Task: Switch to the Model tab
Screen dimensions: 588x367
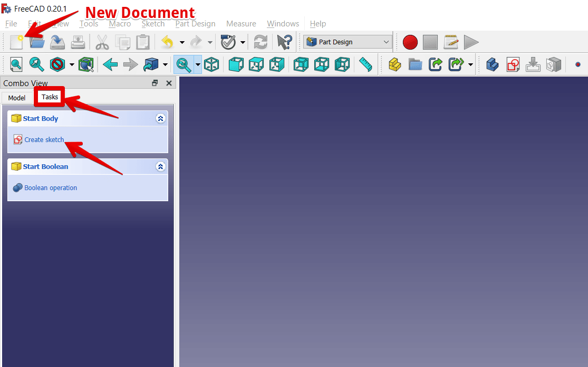Action: [x=16, y=98]
